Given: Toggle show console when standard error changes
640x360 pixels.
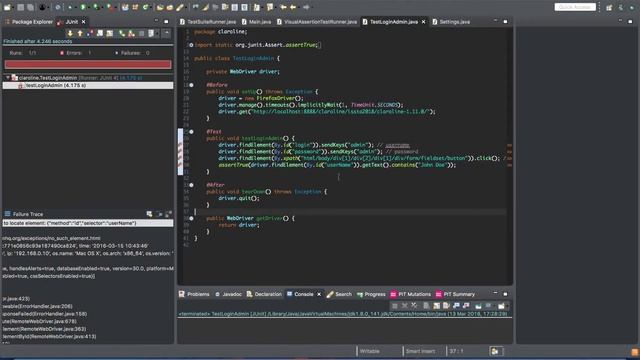Looking at the screenshot, I should pyautogui.click(x=466, y=306).
